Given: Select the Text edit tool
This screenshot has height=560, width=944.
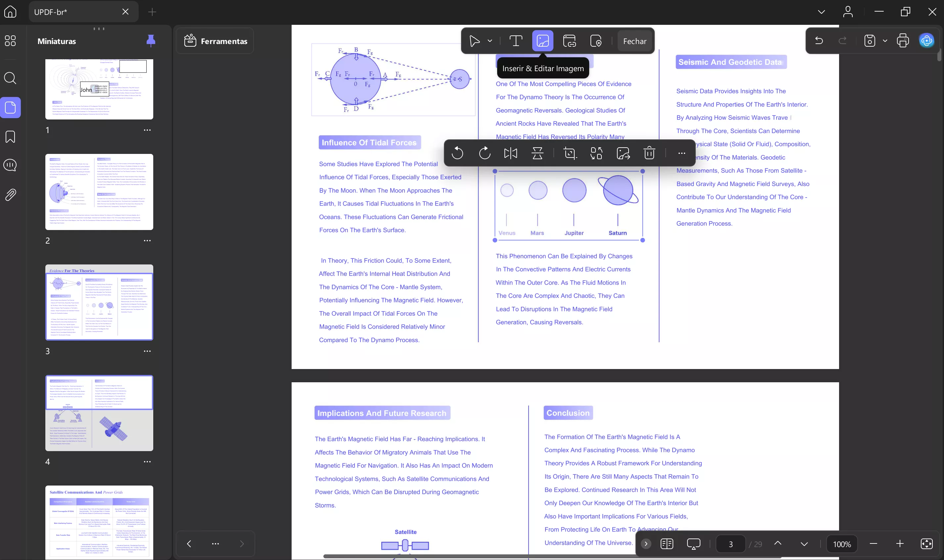Looking at the screenshot, I should (x=516, y=41).
